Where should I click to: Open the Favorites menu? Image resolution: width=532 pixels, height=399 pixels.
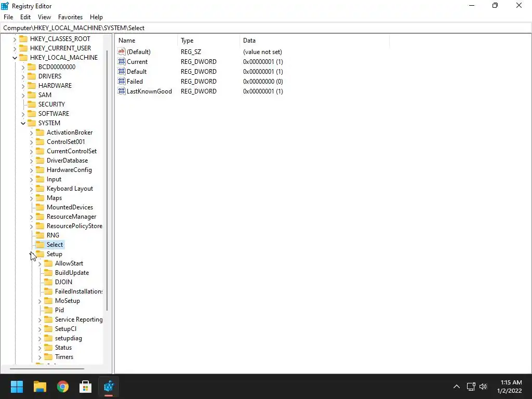[70, 17]
